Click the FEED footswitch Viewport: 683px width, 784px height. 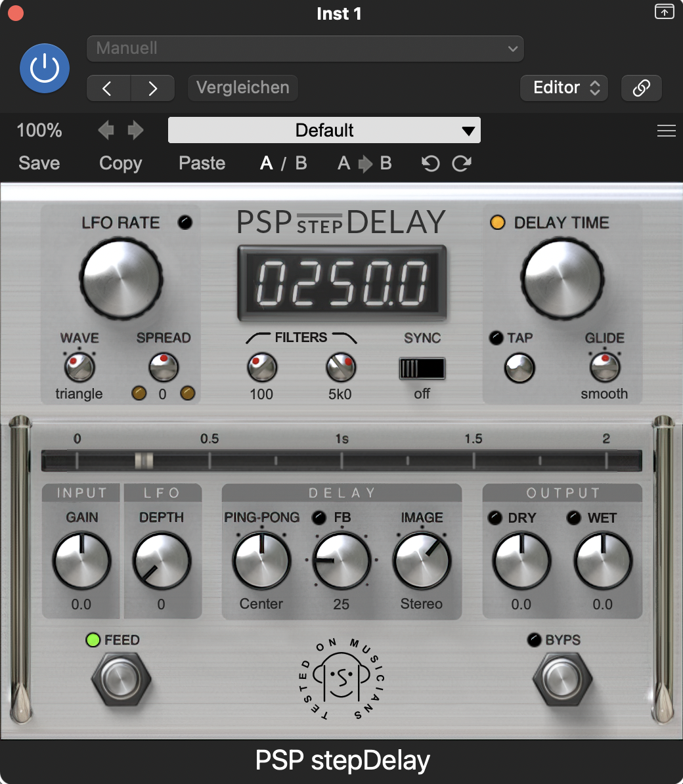[x=121, y=680]
